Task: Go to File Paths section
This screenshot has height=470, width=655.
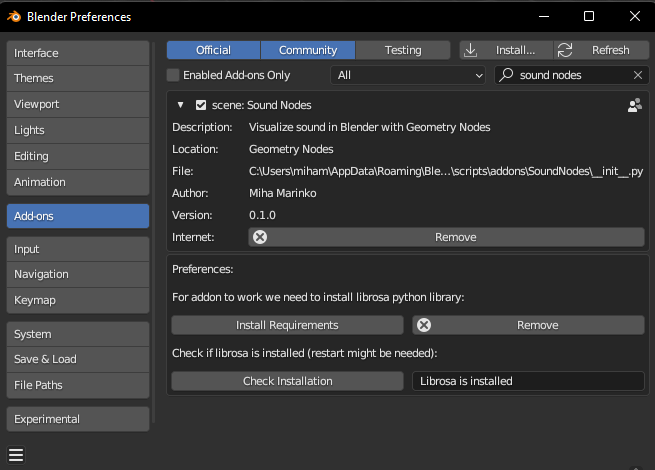Action: pyautogui.click(x=78, y=385)
